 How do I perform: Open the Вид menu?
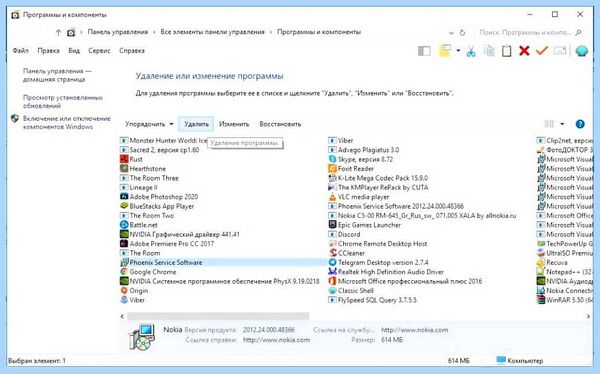click(x=74, y=51)
